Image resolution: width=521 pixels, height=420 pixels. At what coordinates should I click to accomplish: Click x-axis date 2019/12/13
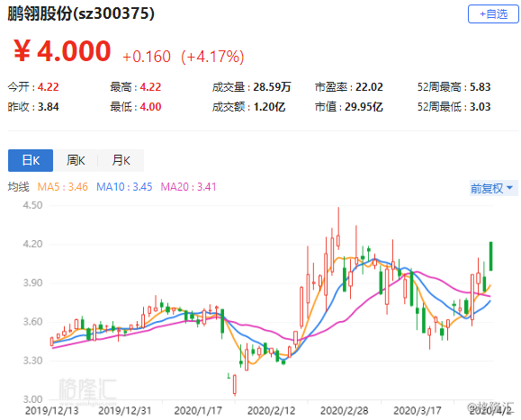click(x=52, y=411)
